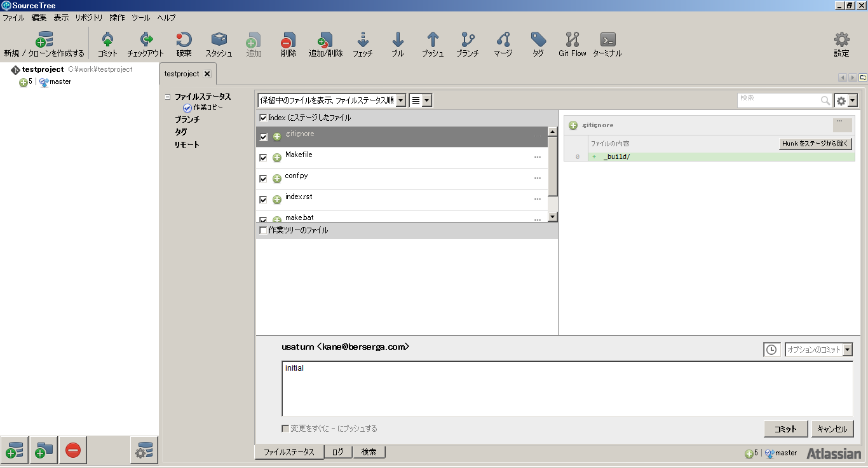Click the Commit toolbar icon

click(x=107, y=45)
